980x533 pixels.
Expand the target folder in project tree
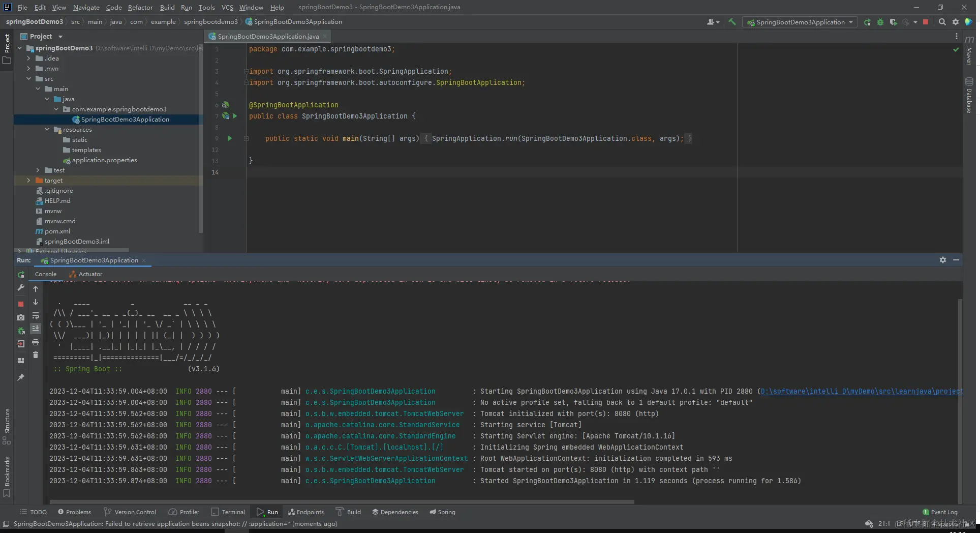(29, 181)
